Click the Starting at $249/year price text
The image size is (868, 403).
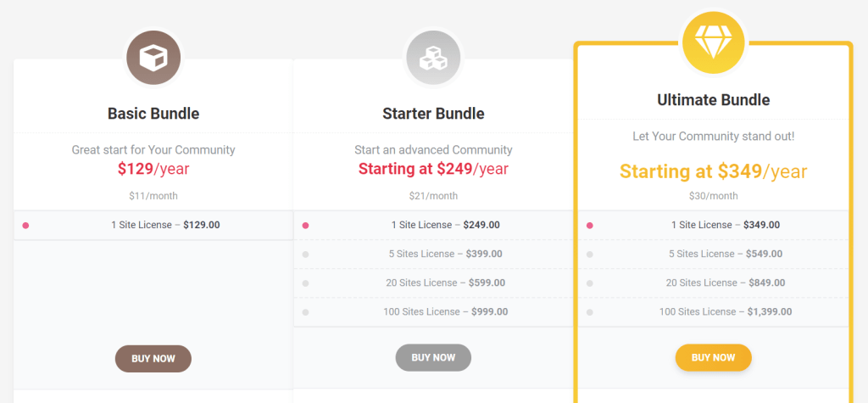433,169
